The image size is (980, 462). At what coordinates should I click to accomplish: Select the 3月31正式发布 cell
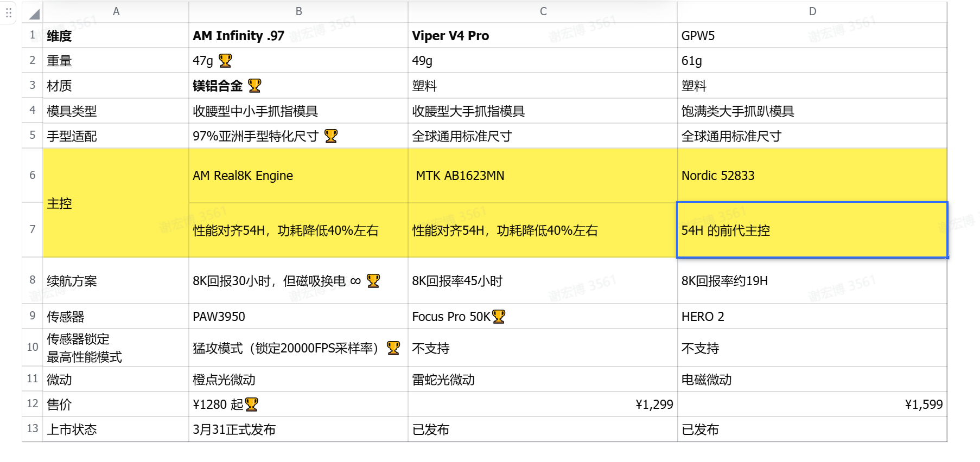(298, 429)
